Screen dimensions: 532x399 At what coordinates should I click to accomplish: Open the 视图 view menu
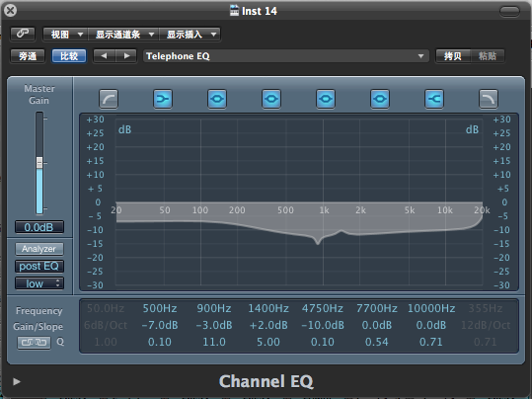[x=65, y=35]
